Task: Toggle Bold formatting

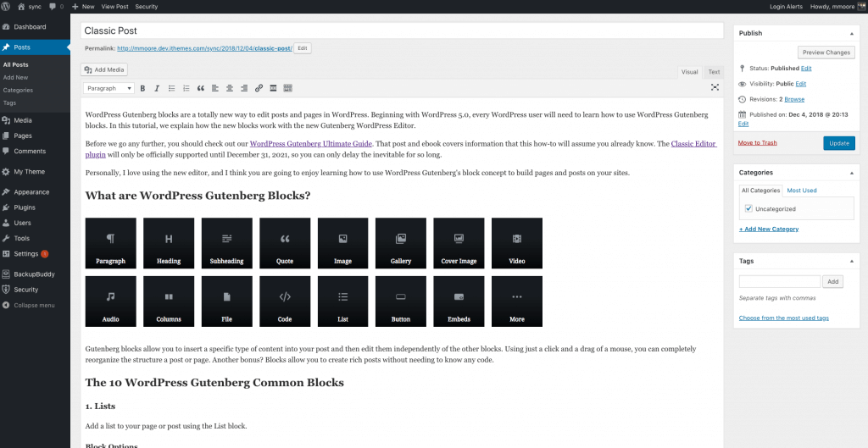Action: 142,88
